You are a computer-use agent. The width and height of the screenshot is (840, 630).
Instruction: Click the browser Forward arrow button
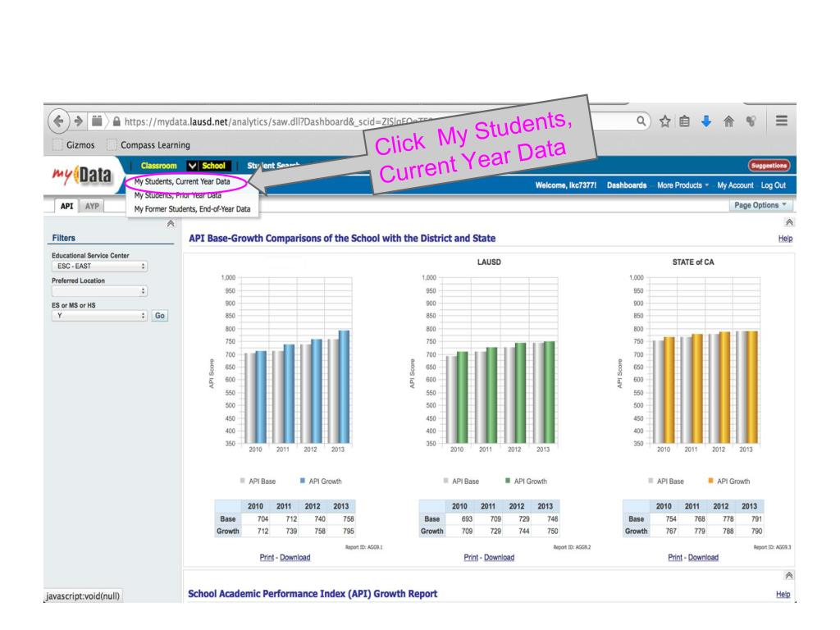(x=79, y=121)
